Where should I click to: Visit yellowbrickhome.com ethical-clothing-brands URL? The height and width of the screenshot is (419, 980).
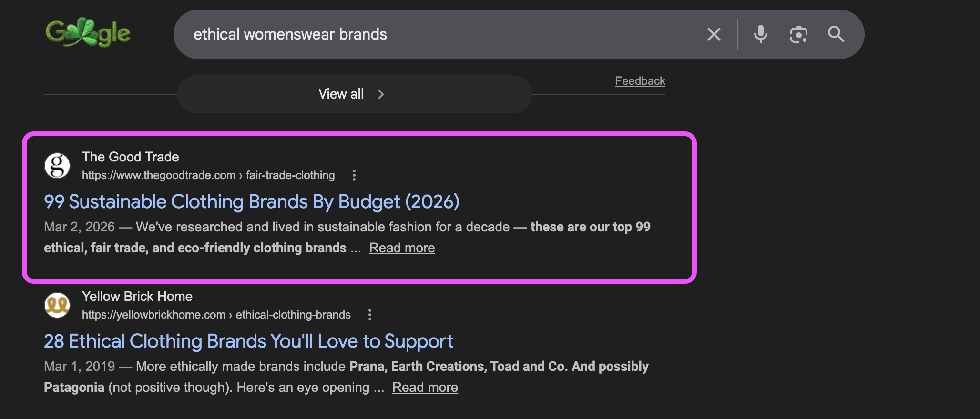coord(216,315)
